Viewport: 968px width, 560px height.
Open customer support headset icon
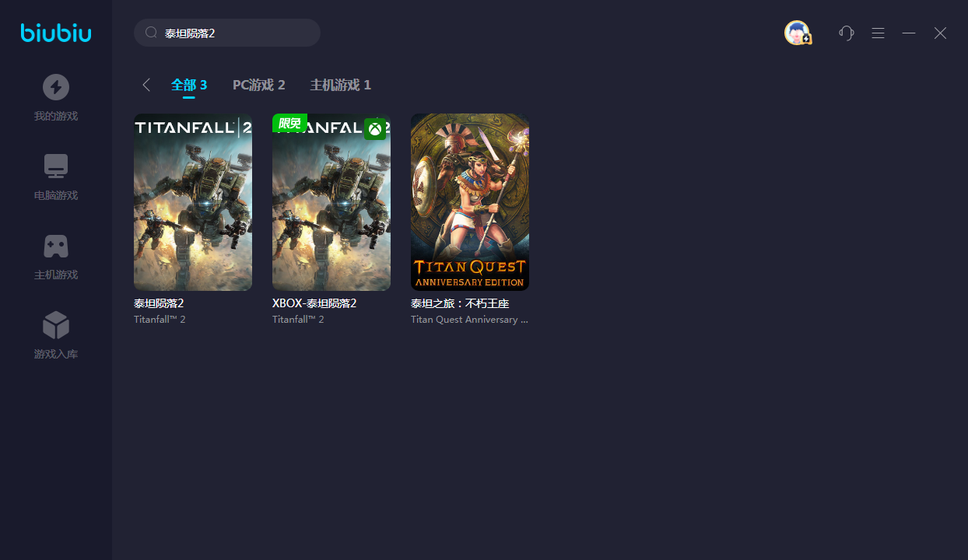847,33
